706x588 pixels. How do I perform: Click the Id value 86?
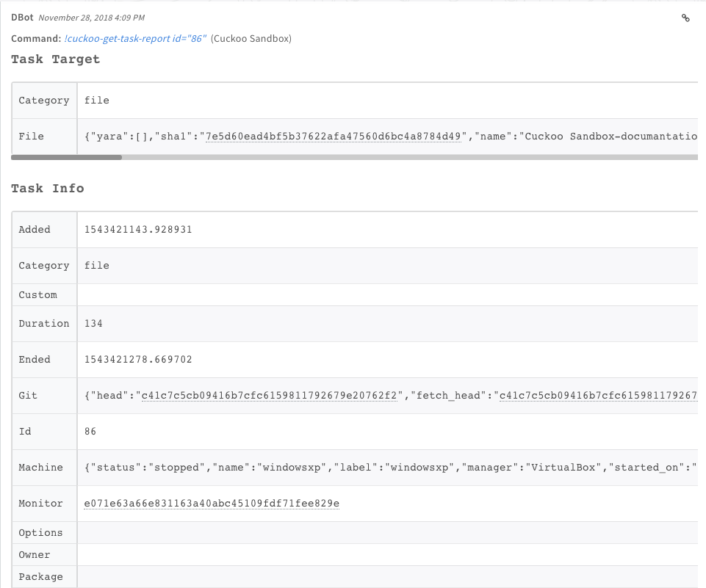click(x=90, y=432)
